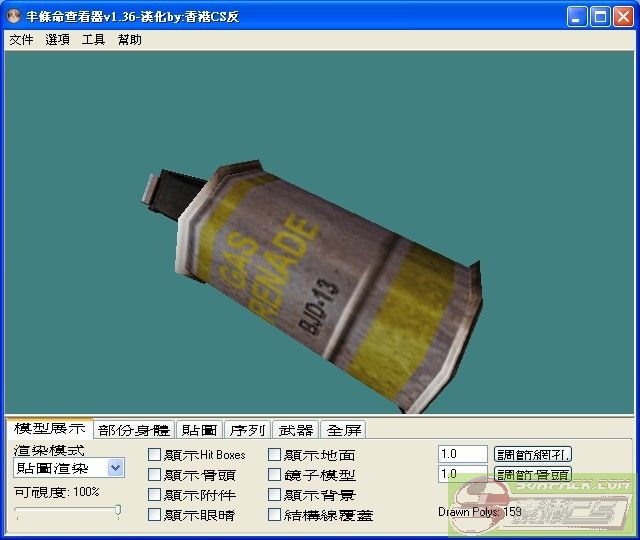Switch to the 武器 tab
This screenshot has width=640, height=540.
coord(296,430)
